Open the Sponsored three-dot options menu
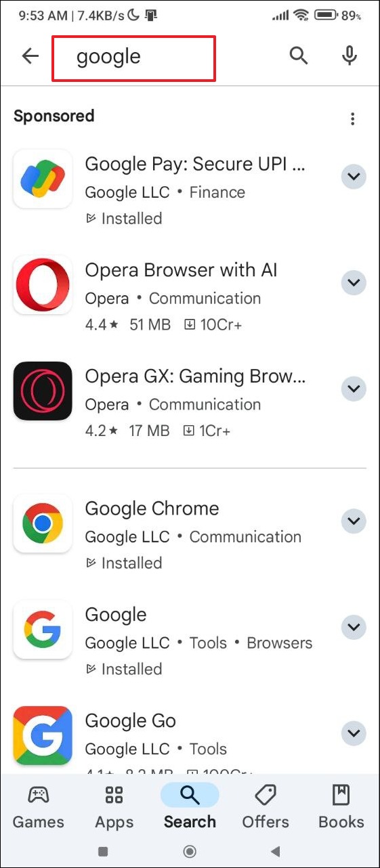The height and width of the screenshot is (868, 380). (352, 119)
